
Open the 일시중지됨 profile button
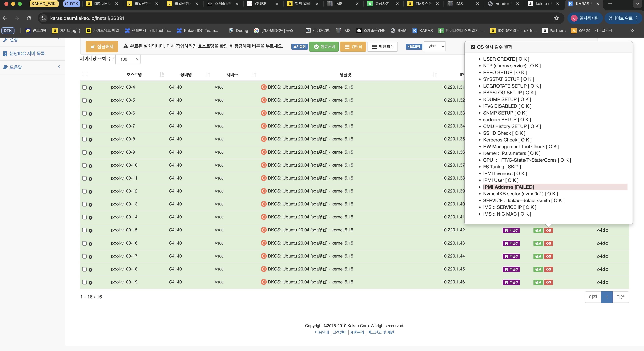click(x=585, y=18)
